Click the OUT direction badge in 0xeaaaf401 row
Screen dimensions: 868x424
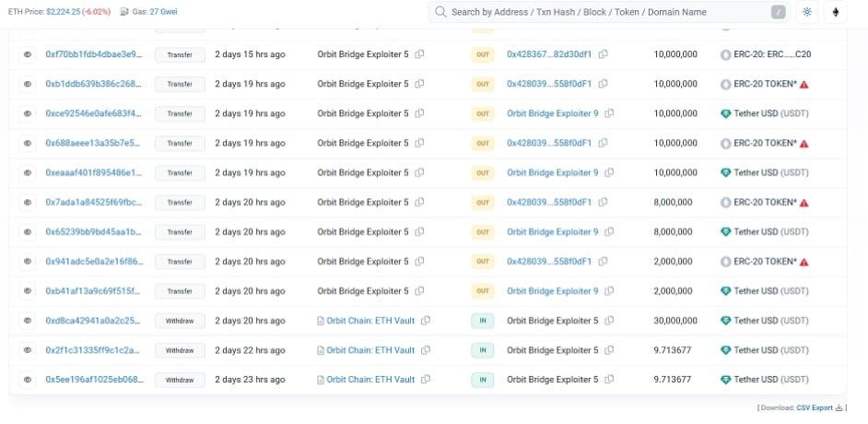tap(483, 172)
